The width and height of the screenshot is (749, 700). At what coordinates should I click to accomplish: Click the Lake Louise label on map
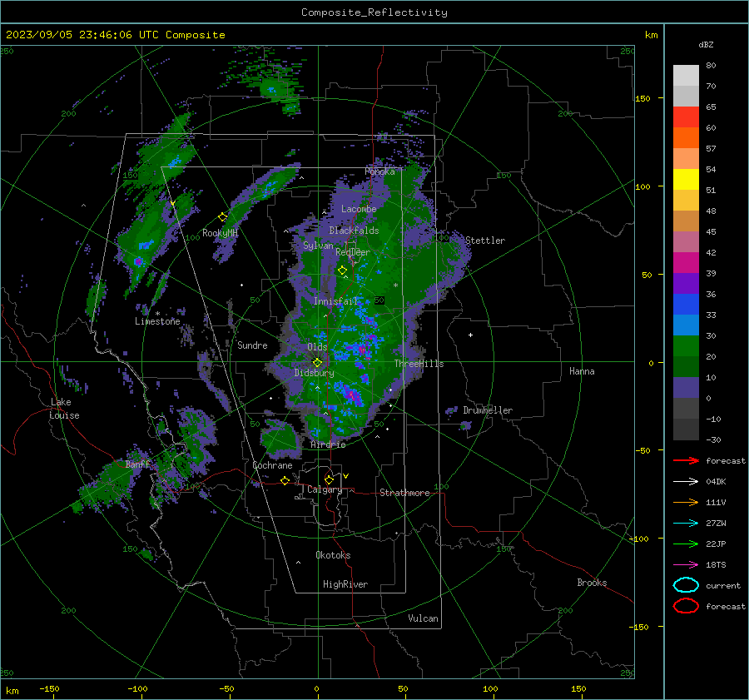click(65, 409)
